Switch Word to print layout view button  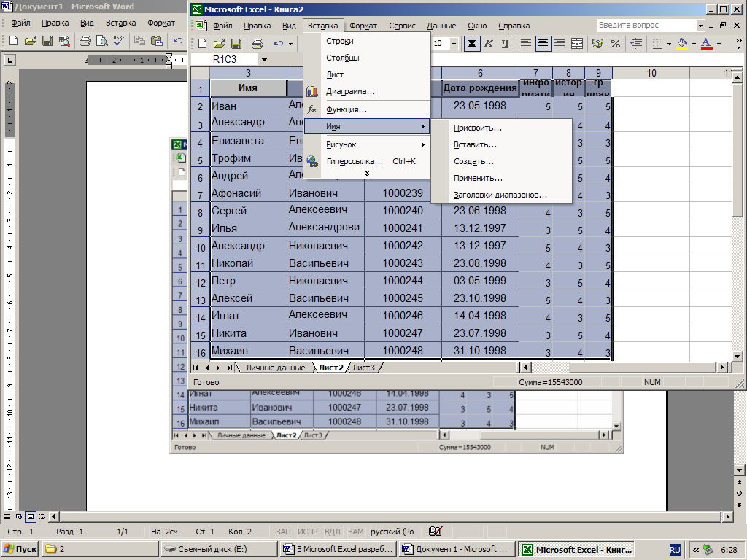(31, 516)
